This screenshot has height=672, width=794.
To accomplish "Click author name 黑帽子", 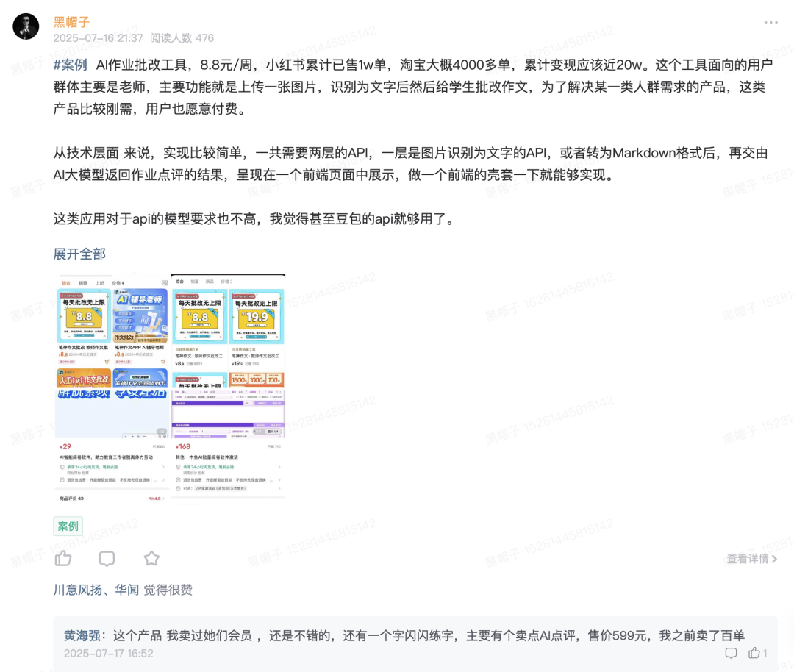I will (x=71, y=22).
